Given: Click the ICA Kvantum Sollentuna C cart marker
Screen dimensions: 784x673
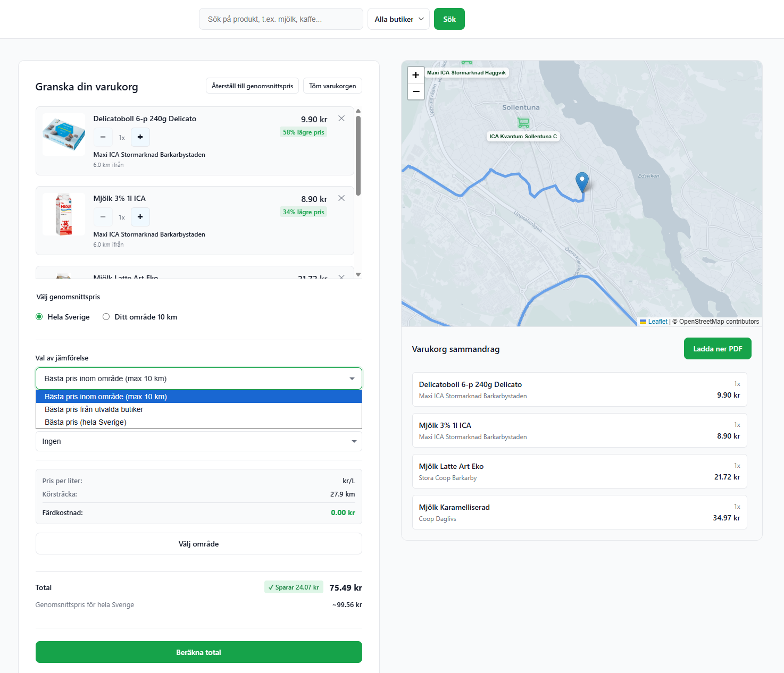Looking at the screenshot, I should coord(523,123).
